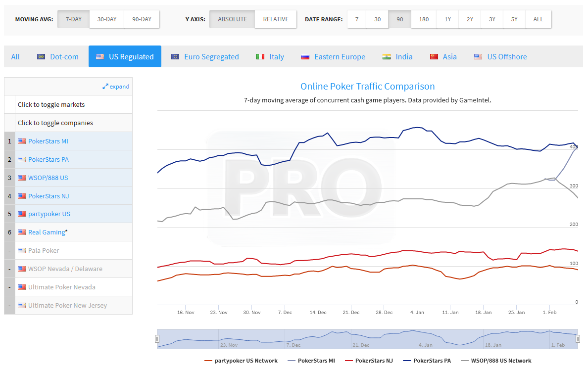Screen dimensions: 588x369
Task: Set date range to 7 days
Action: tap(357, 19)
